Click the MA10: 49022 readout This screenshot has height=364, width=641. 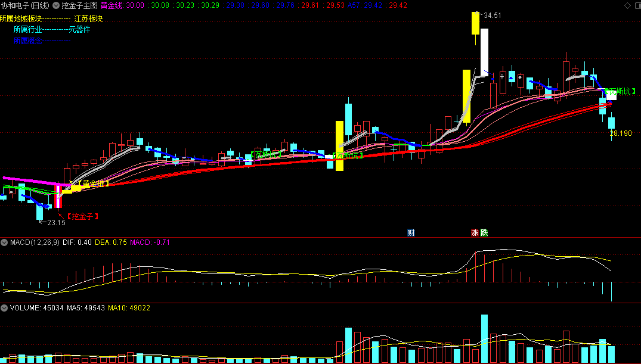pos(129,307)
